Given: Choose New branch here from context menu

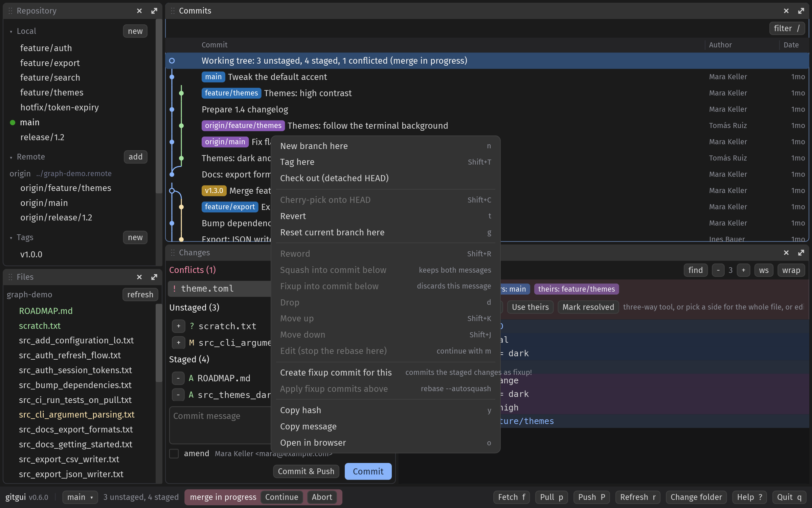Looking at the screenshot, I should (386, 146).
